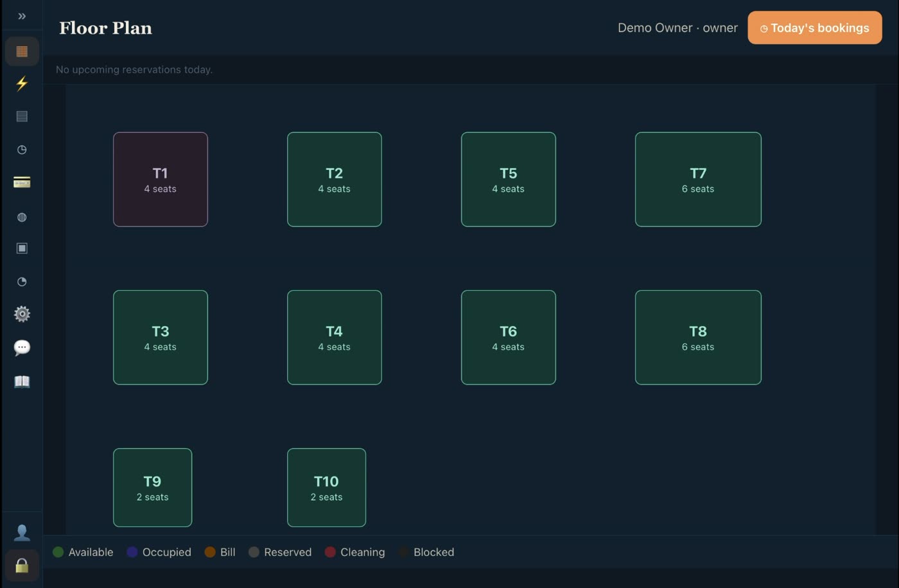Viewport: 899px width, 588px height.
Task: Click the user profile silhouette icon
Action: (22, 532)
